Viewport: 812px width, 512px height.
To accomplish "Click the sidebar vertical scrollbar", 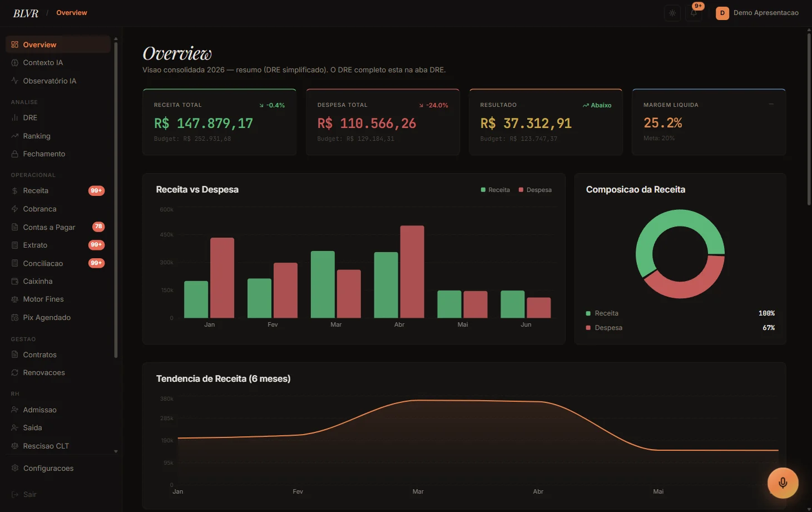I will click(x=116, y=200).
